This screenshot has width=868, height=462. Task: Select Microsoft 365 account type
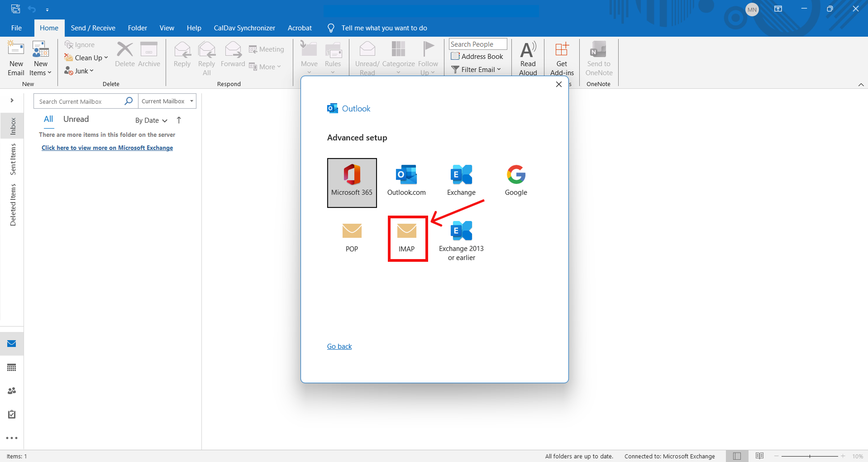point(352,183)
